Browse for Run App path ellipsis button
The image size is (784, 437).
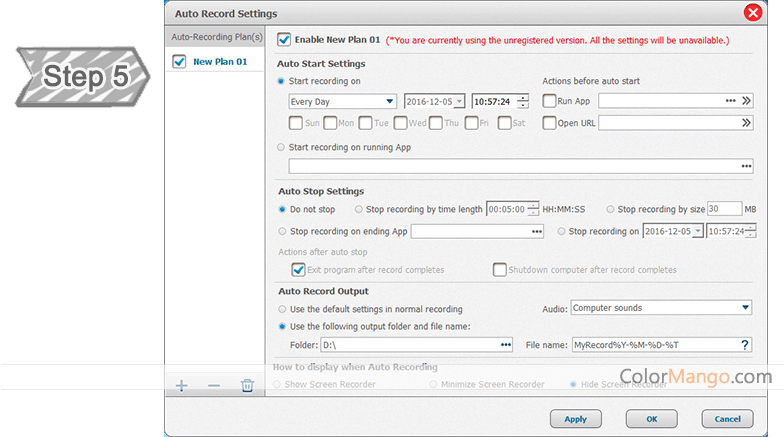(730, 101)
